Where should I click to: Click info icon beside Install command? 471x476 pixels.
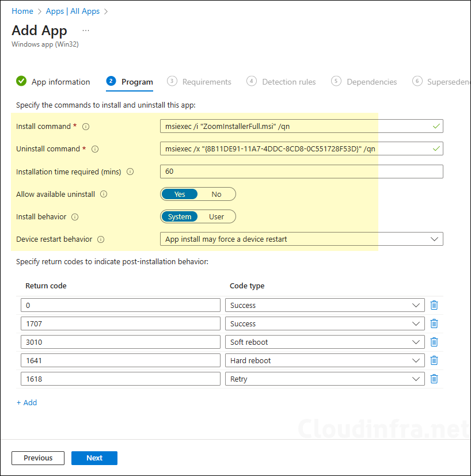click(86, 127)
